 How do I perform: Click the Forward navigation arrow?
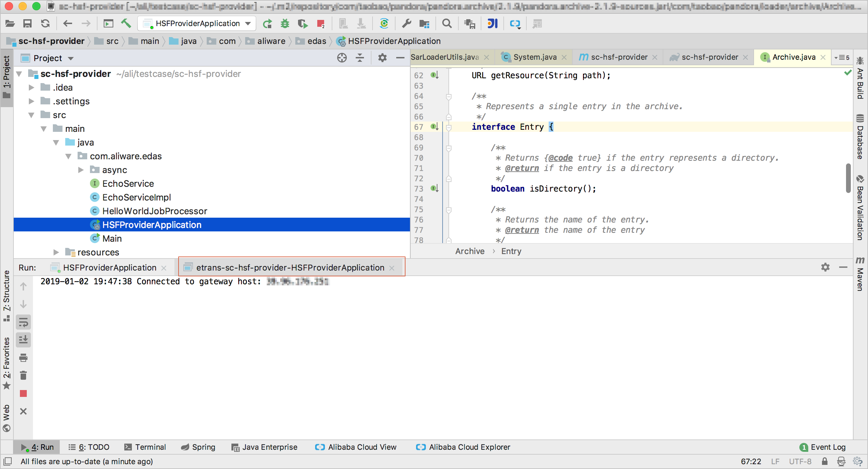point(86,24)
